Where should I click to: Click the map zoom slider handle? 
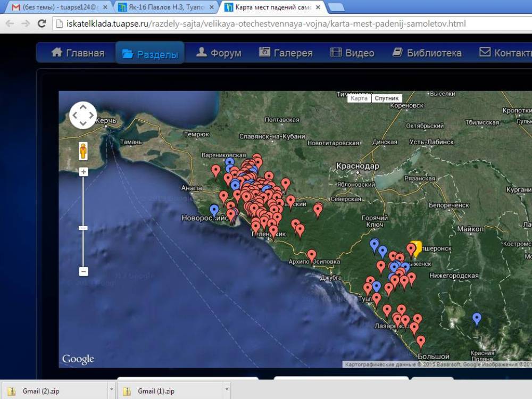pos(83,228)
